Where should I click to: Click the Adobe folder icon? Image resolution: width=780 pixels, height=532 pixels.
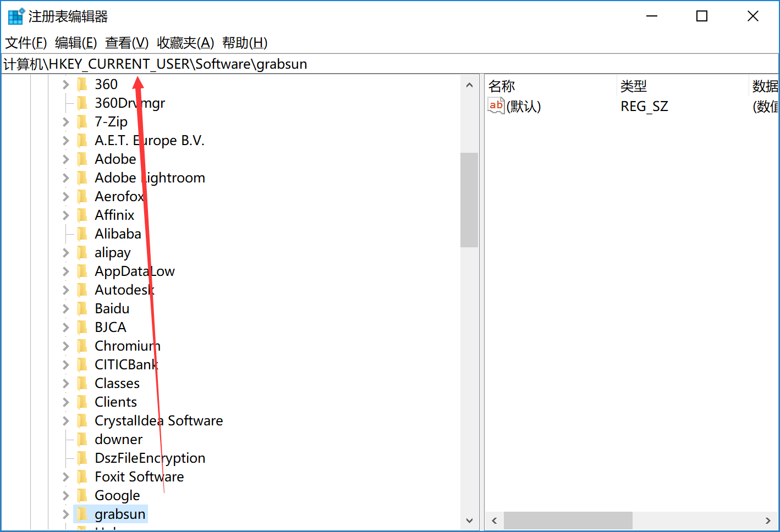click(x=82, y=159)
